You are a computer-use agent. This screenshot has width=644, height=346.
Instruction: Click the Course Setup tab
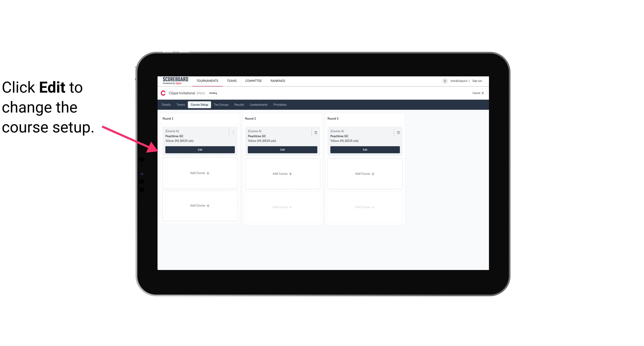click(x=199, y=104)
